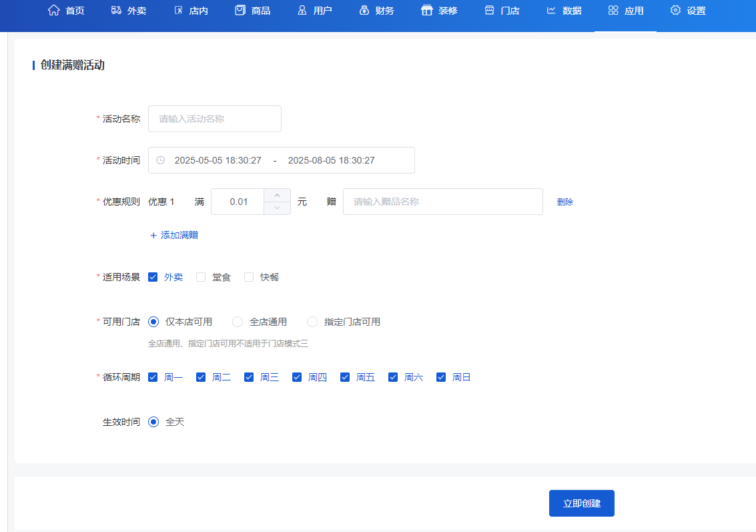The height and width of the screenshot is (532, 756).
Task: Uncheck 周四 in 循环周期
Action: click(x=296, y=377)
